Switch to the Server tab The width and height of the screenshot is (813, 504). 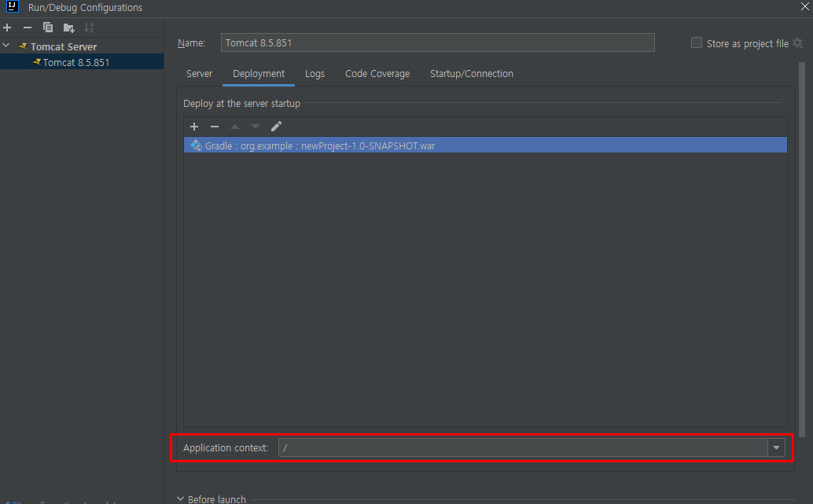click(x=199, y=74)
